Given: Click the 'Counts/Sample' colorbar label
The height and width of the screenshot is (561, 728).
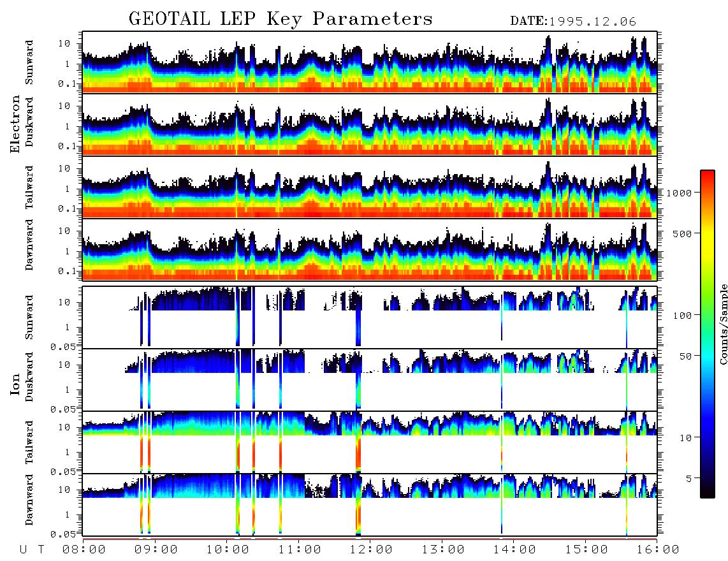Looking at the screenshot, I should tap(723, 324).
